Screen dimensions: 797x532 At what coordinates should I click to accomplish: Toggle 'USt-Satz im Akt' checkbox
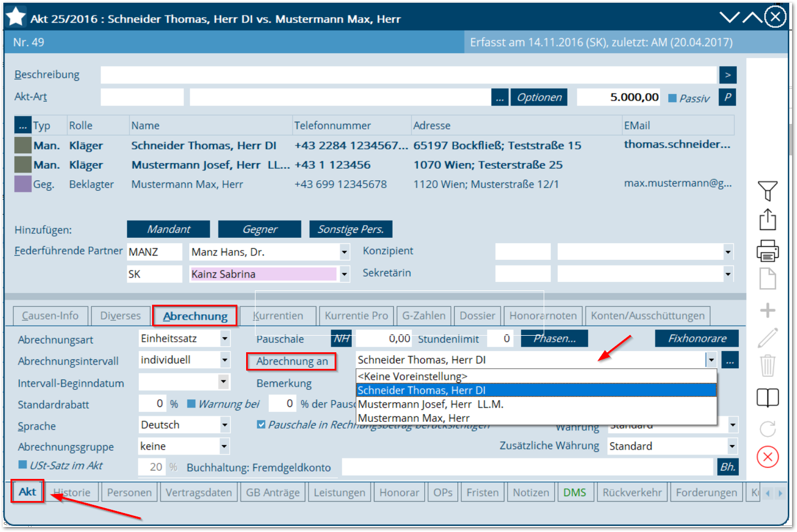pos(23,465)
